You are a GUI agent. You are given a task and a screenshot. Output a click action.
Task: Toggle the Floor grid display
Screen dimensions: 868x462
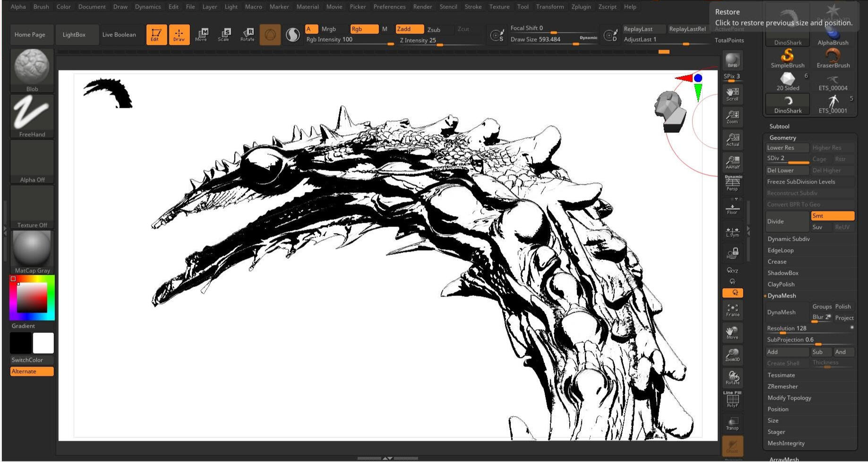tap(732, 208)
